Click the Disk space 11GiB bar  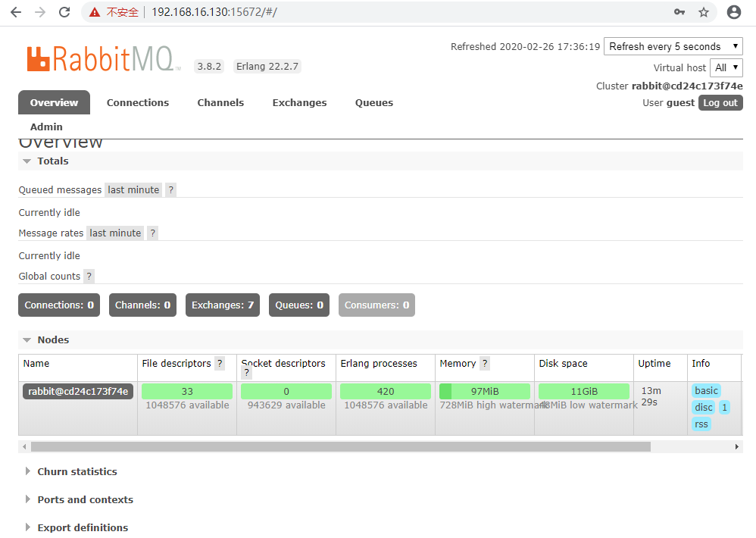584,392
